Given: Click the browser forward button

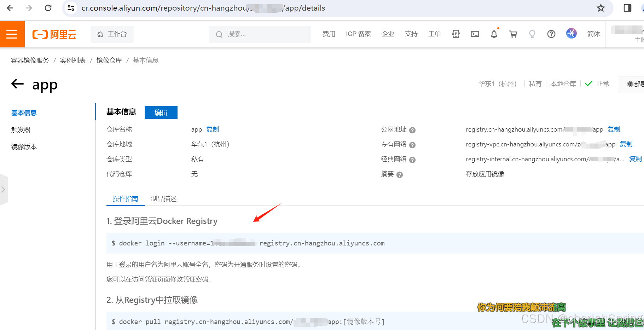Looking at the screenshot, I should [x=29, y=8].
